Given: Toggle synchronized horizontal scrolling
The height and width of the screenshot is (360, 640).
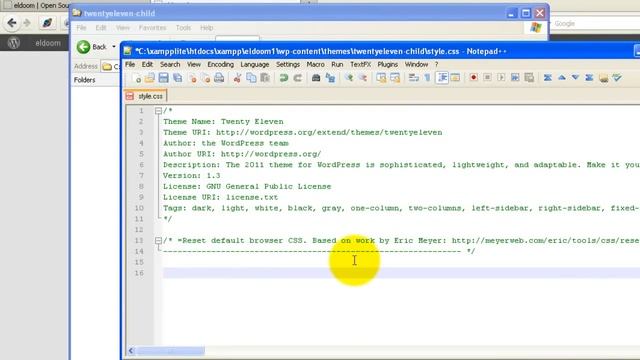Looking at the screenshot, I should (395, 78).
